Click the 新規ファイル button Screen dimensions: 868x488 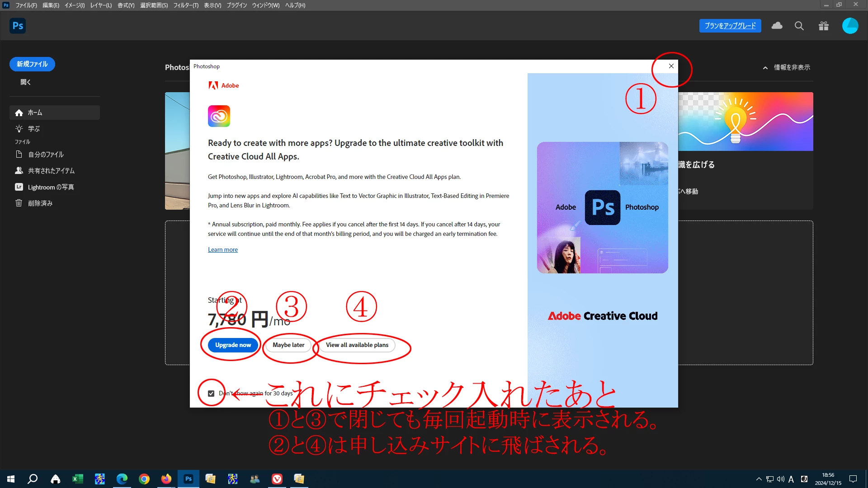pos(32,64)
